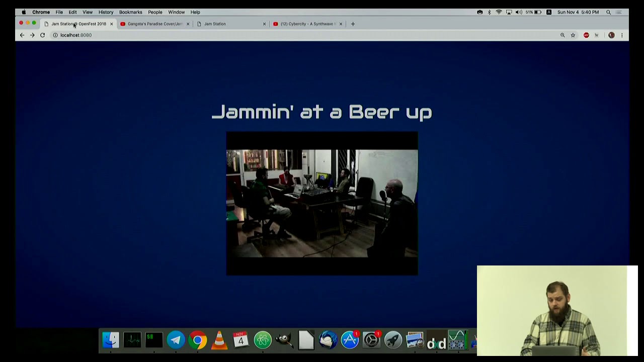Reload the localhost page
The width and height of the screenshot is (644, 362).
point(43,35)
